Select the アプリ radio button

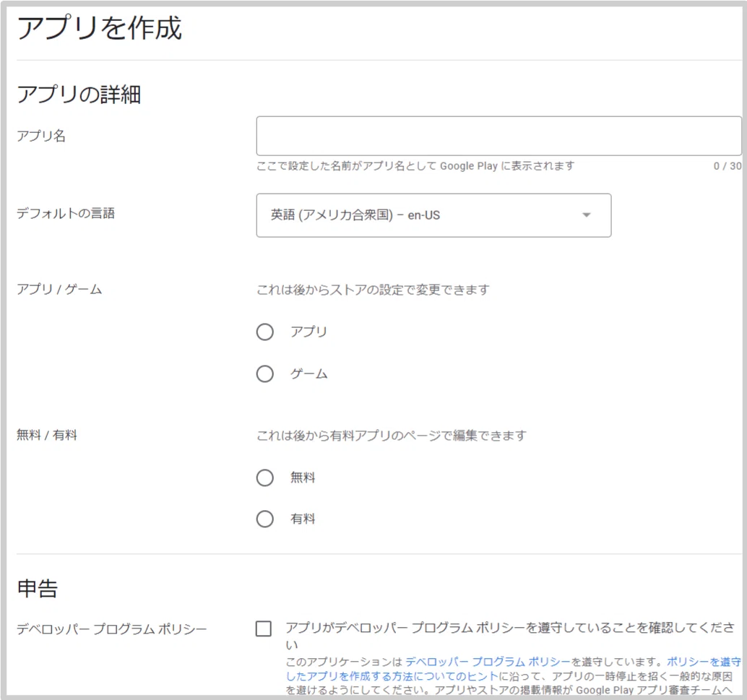tap(265, 332)
